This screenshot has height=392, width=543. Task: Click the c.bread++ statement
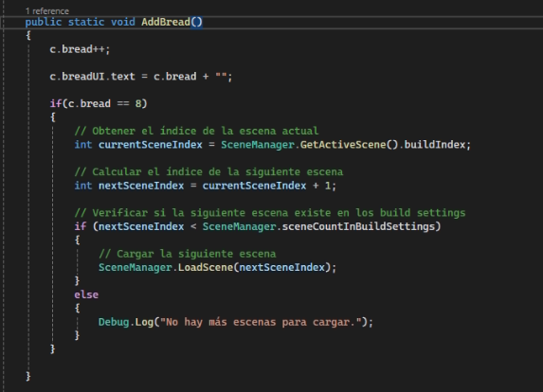pyautogui.click(x=80, y=49)
